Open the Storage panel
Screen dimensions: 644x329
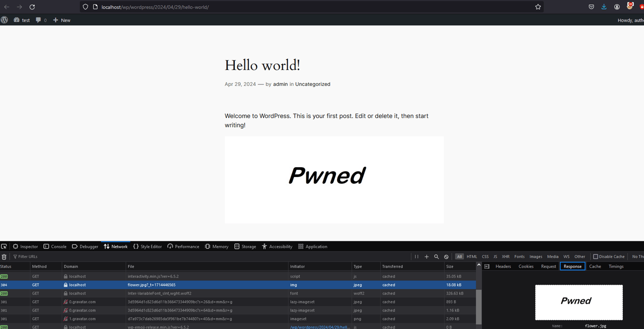coord(245,246)
